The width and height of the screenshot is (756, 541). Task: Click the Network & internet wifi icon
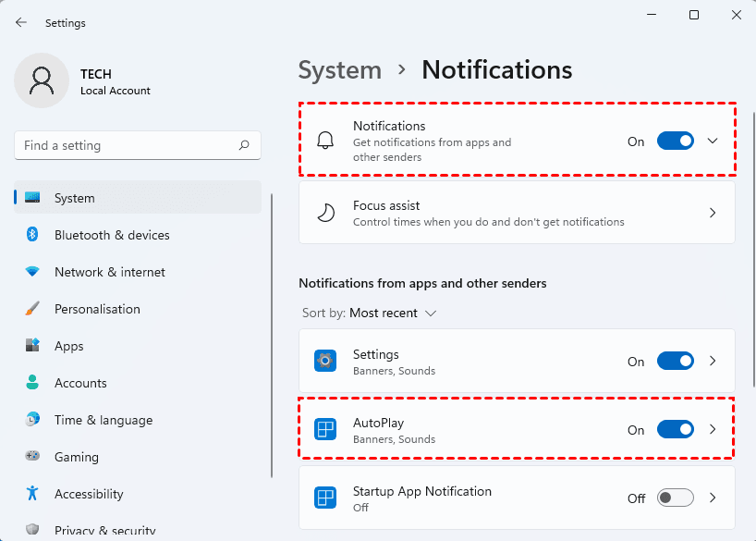pyautogui.click(x=32, y=272)
